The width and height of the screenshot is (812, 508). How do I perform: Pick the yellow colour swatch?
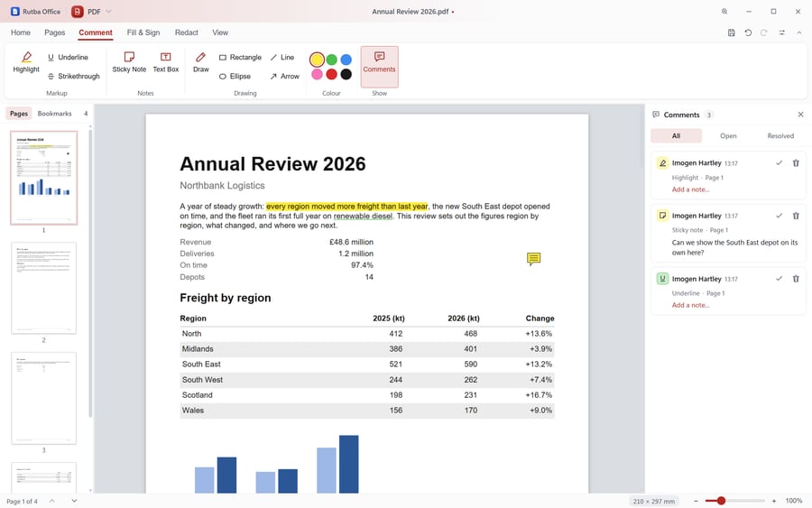click(x=317, y=60)
